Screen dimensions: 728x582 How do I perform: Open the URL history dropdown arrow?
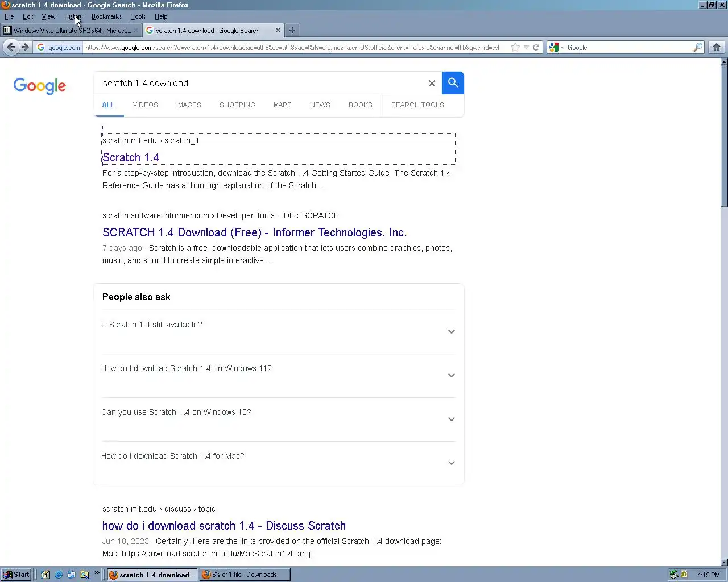(x=526, y=48)
